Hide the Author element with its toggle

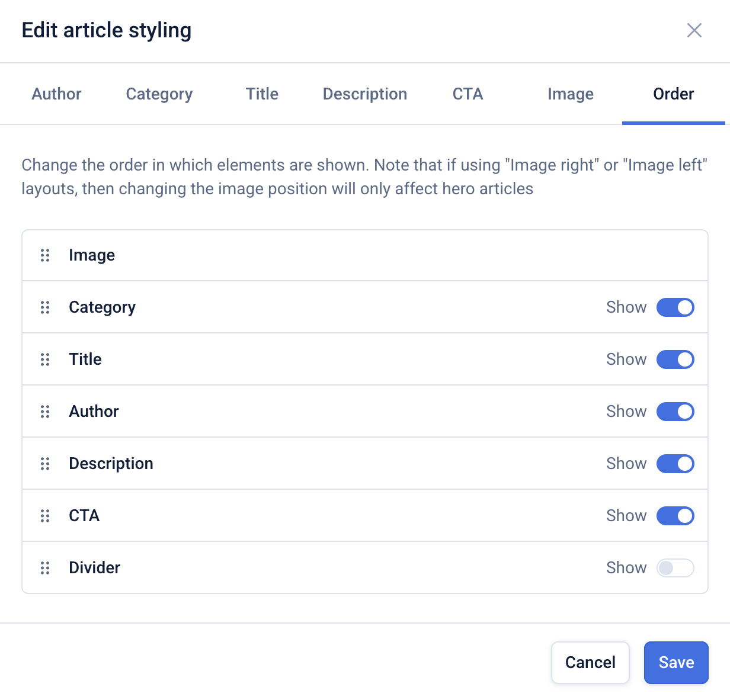coord(675,412)
